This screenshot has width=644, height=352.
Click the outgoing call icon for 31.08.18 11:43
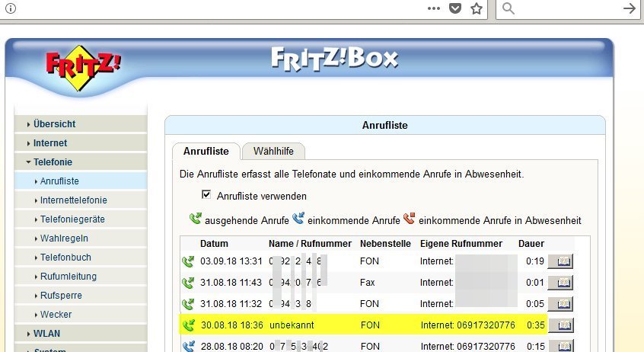188,283
